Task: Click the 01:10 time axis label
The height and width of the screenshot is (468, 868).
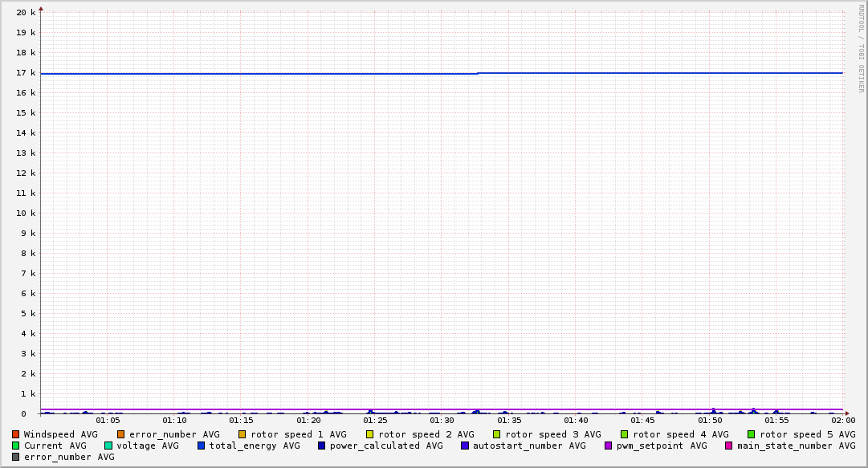Action: pos(174,421)
